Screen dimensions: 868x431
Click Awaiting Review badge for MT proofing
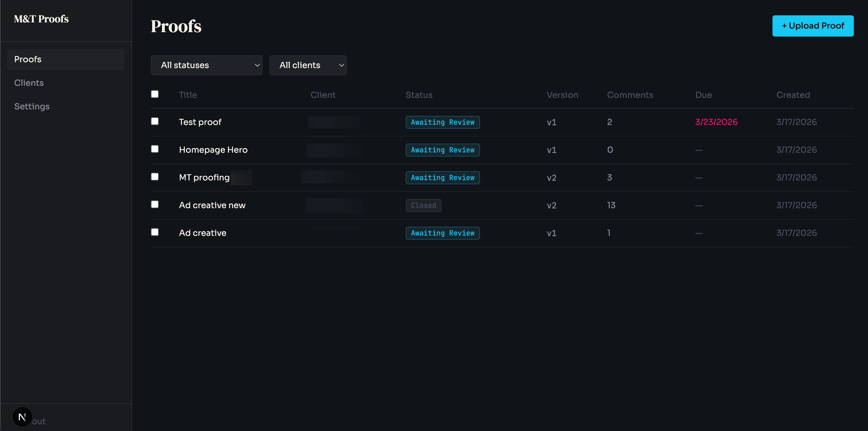coord(443,177)
